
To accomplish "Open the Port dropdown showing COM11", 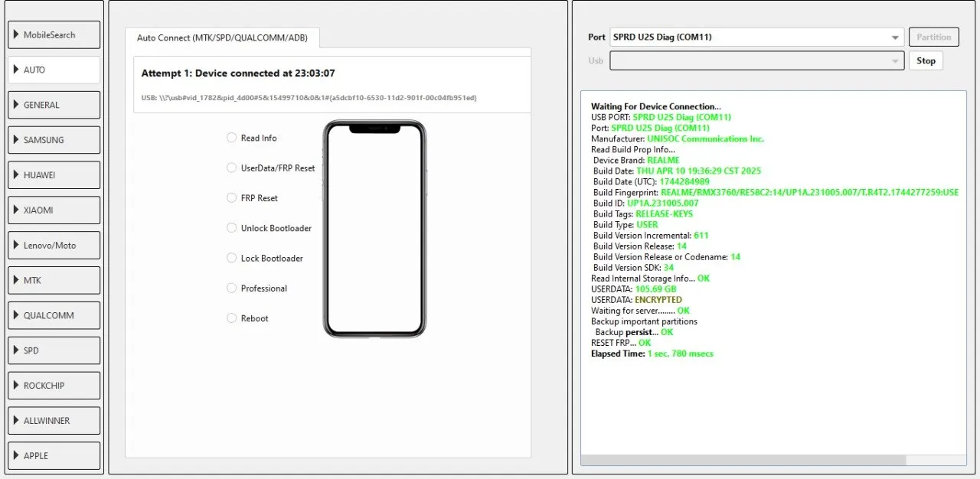I will 756,37.
